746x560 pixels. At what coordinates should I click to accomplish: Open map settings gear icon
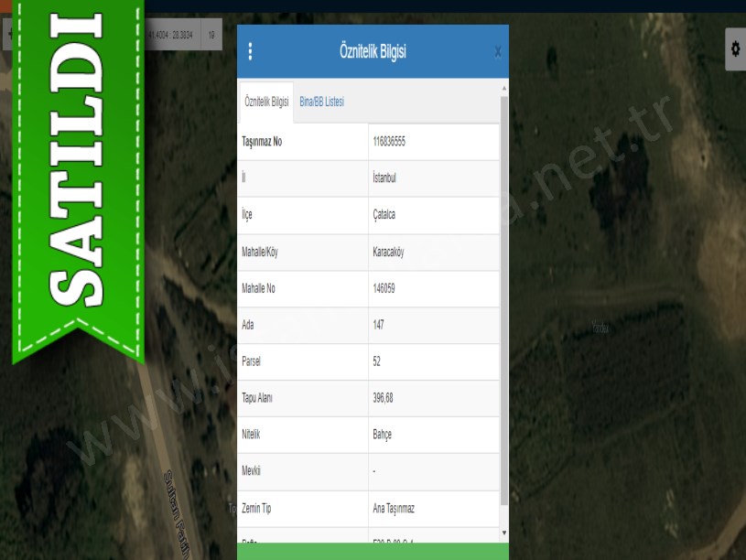point(735,49)
